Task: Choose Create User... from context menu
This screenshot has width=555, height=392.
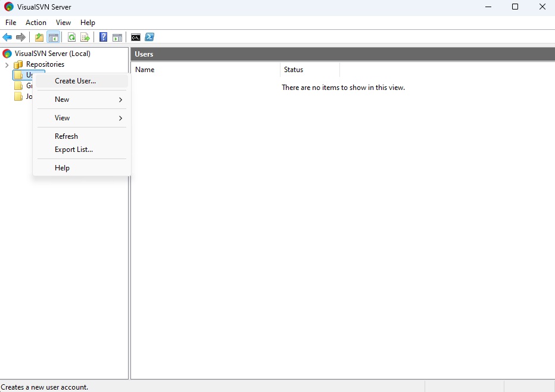Action: [x=76, y=81]
